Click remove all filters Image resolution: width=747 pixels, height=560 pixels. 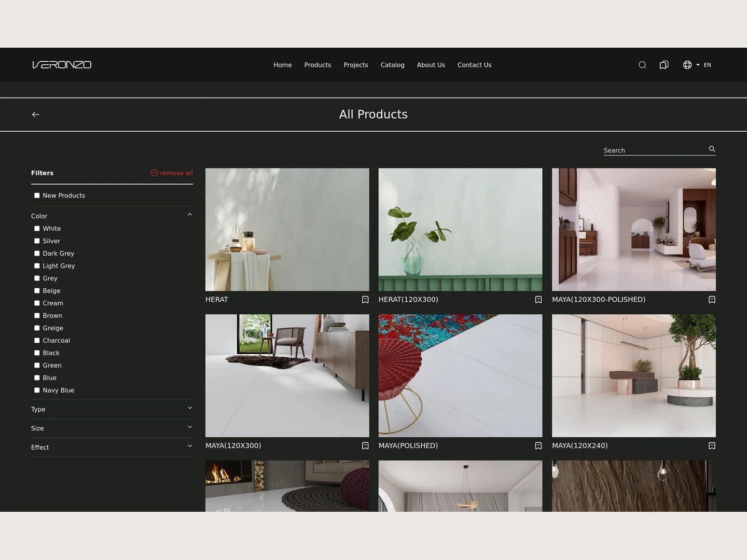click(x=172, y=173)
